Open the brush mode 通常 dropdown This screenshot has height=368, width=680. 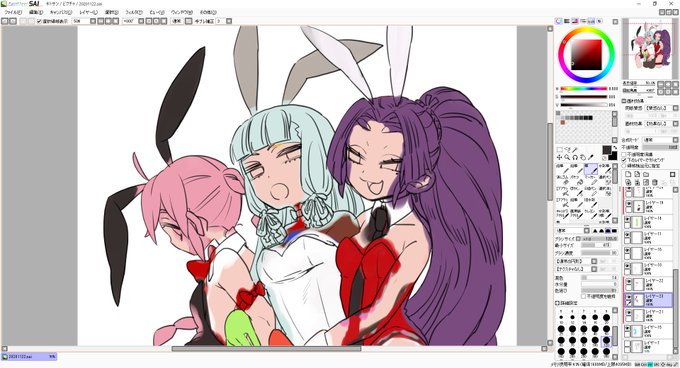tap(587, 231)
